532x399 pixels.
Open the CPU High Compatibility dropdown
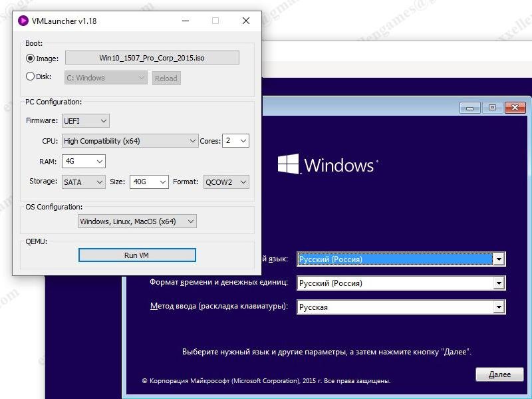click(x=130, y=141)
